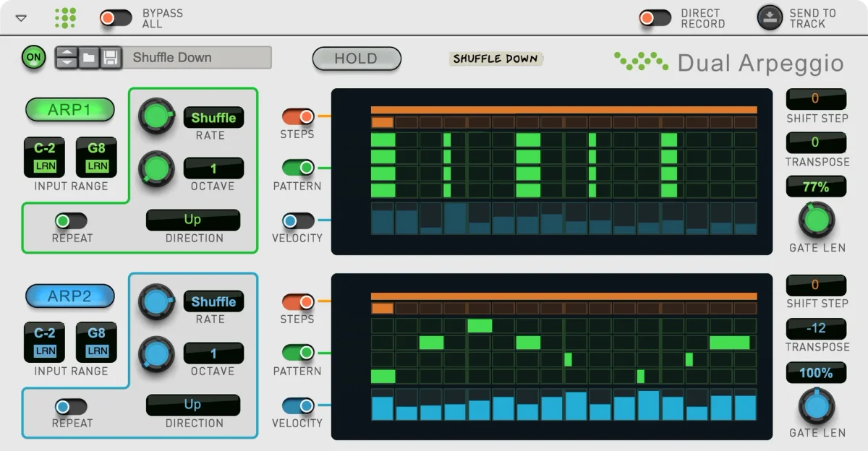Click the Shuffle Down preset name field

pos(197,58)
